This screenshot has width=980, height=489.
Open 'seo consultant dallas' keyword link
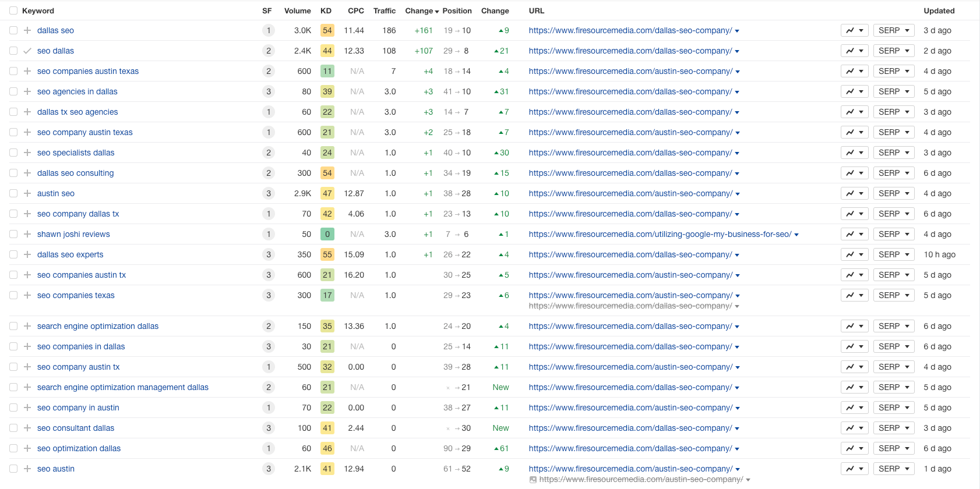click(x=76, y=428)
